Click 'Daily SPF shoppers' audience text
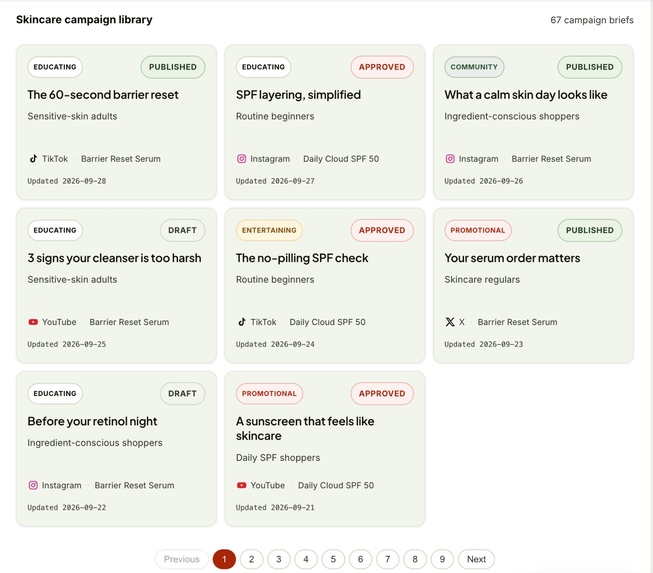Viewport: 653px width, 573px height. point(278,458)
